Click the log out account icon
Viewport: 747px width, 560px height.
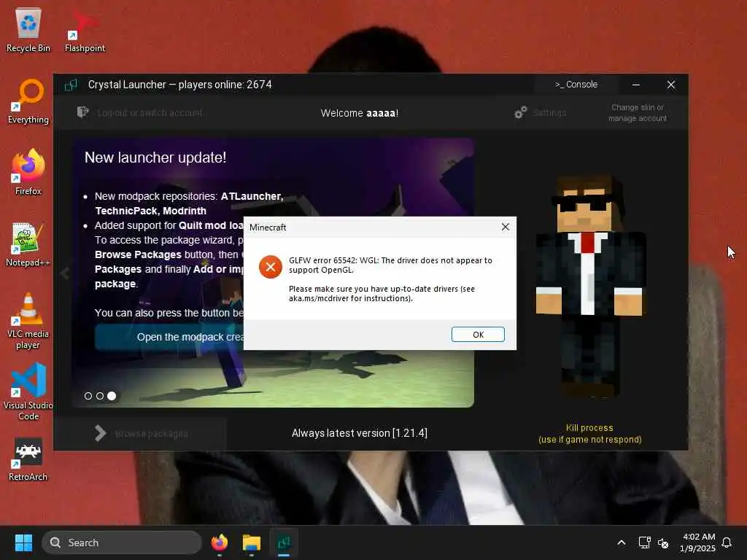click(x=82, y=112)
